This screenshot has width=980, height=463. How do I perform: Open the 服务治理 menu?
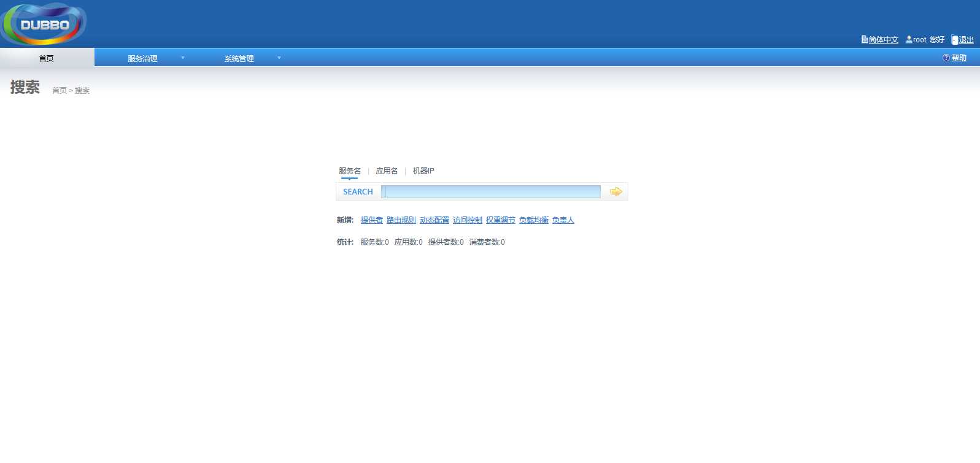pyautogui.click(x=142, y=58)
